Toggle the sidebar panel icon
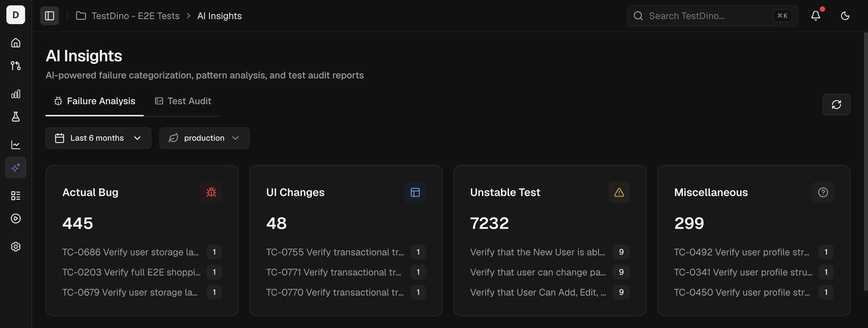 (x=49, y=16)
